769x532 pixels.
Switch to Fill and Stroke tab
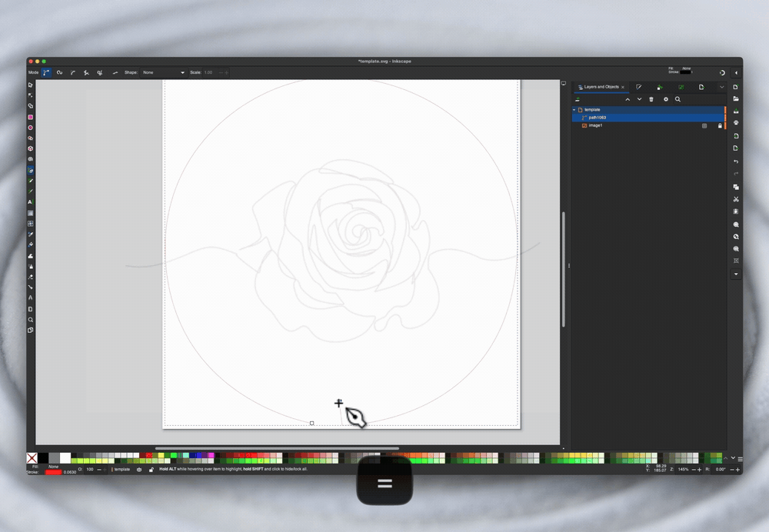[x=638, y=87]
